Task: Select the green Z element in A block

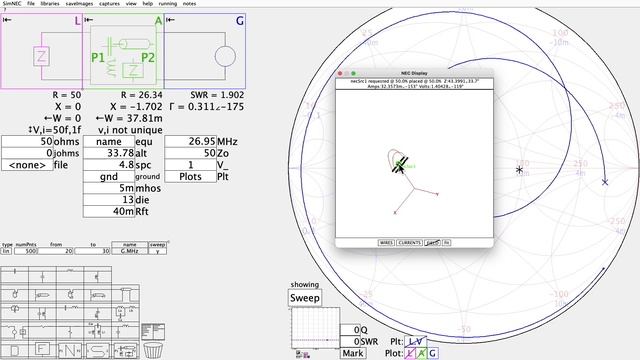Action: 133,70
